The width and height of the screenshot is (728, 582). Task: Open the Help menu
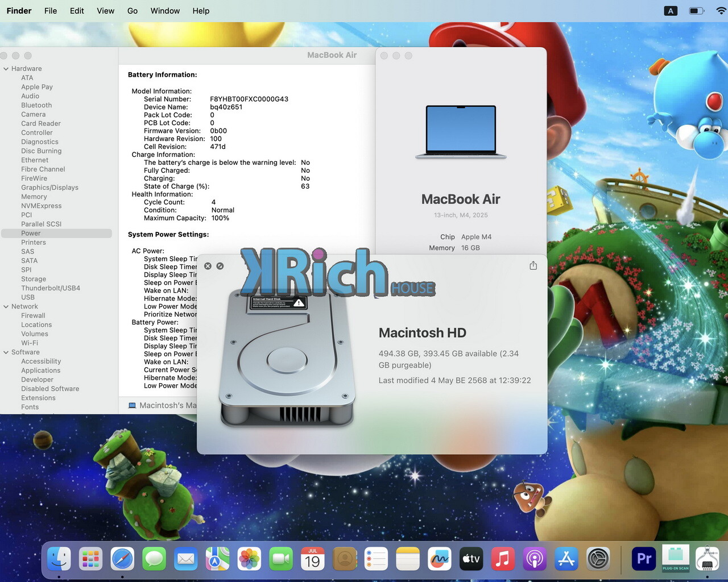(201, 11)
